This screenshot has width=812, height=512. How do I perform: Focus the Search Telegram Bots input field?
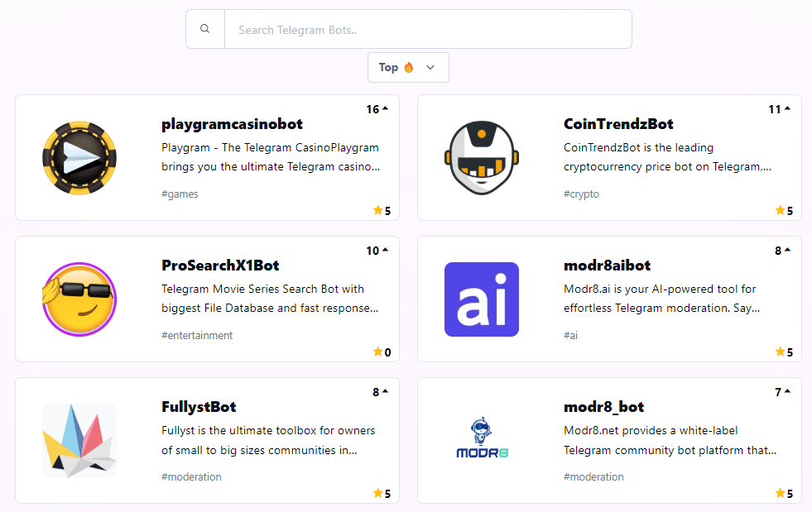pos(428,29)
